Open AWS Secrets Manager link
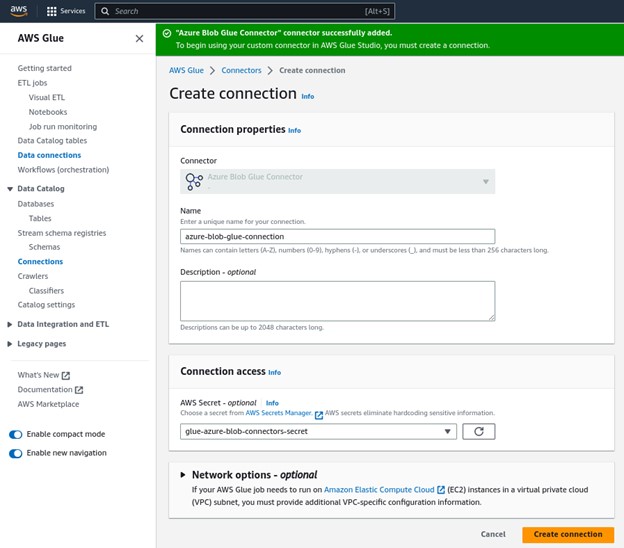The image size is (624, 548). [x=279, y=413]
